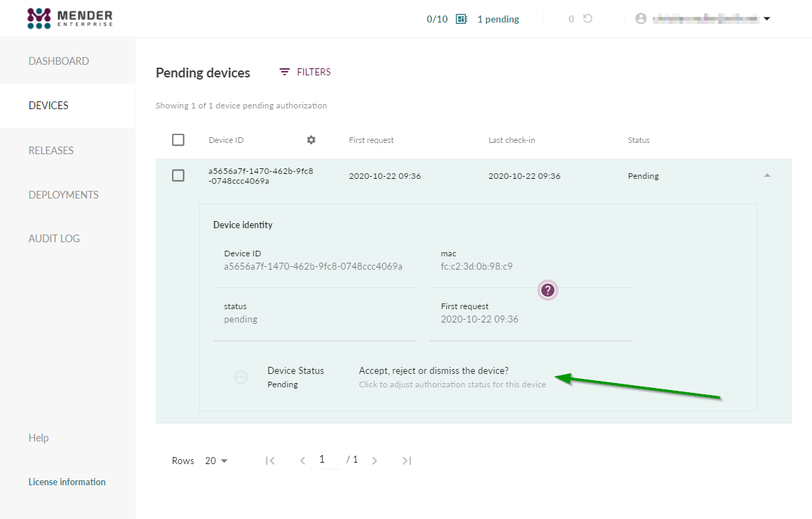Click the purple help question mark icon

point(548,290)
